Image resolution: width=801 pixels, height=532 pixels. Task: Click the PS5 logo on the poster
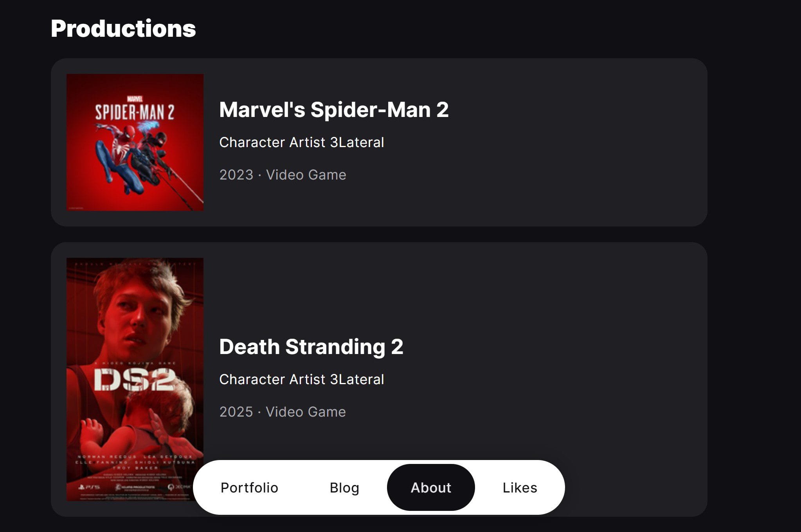coord(89,487)
